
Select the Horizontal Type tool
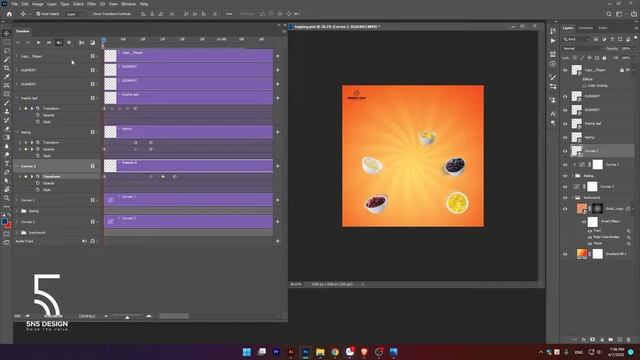coord(7,163)
